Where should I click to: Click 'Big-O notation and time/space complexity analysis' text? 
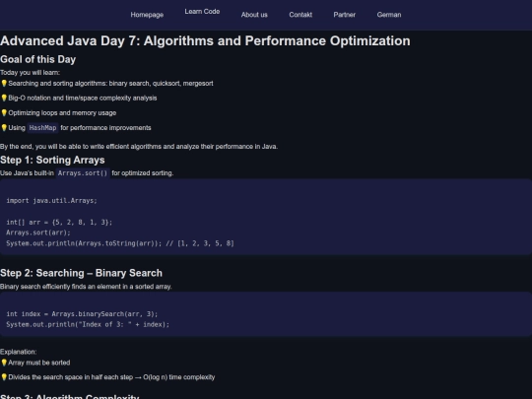click(x=83, y=99)
